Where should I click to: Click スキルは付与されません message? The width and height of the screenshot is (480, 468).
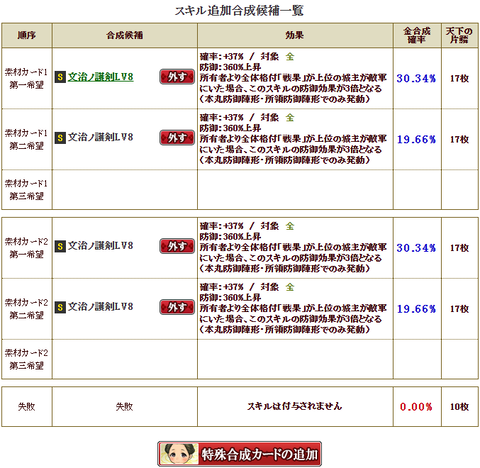295,406
